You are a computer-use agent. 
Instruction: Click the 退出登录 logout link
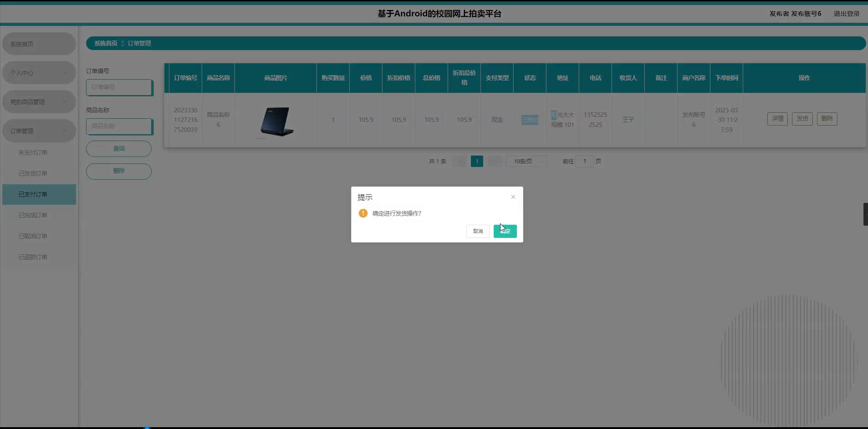(x=846, y=13)
